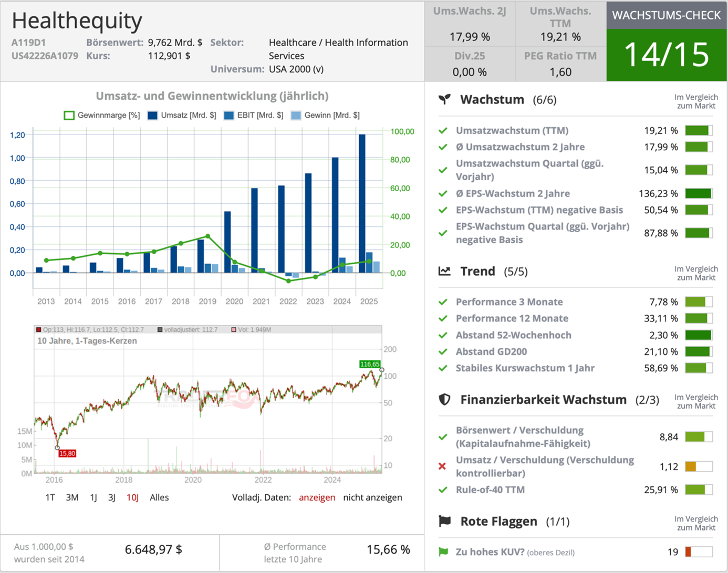This screenshot has width=728, height=573.
Task: Toggle the Gewinnmarge [%] legend entry
Action: (102, 115)
